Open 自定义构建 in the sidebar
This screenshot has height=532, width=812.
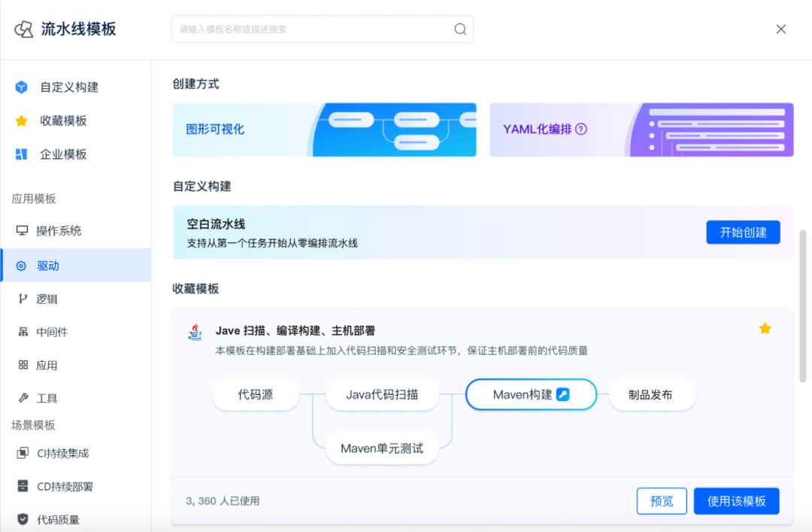pos(68,87)
